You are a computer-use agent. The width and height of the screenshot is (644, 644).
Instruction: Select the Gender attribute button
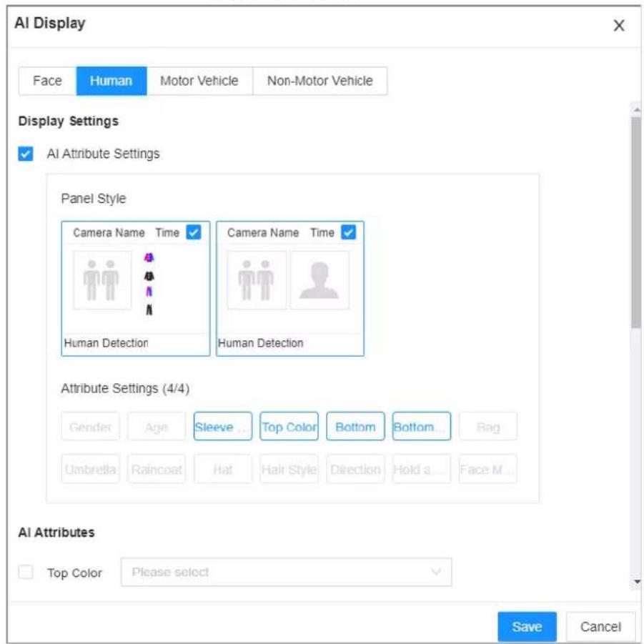pyautogui.click(x=90, y=426)
